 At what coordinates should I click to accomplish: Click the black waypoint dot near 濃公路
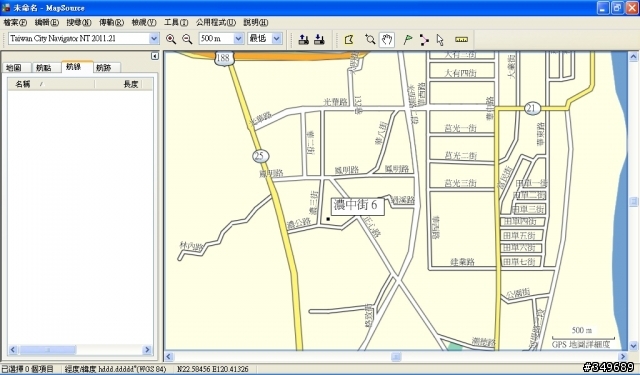pos(328,220)
